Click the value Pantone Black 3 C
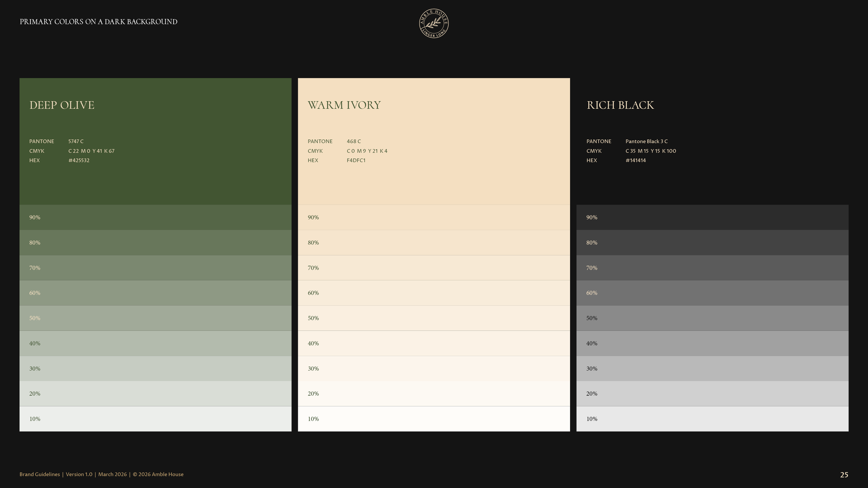 point(646,141)
